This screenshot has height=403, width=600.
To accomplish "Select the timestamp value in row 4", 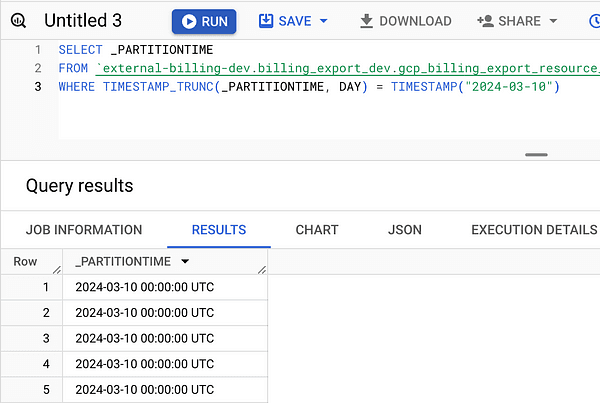I will 145,364.
